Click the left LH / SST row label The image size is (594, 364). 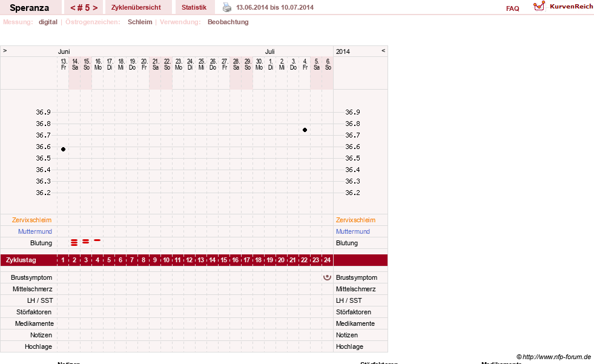tap(40, 300)
